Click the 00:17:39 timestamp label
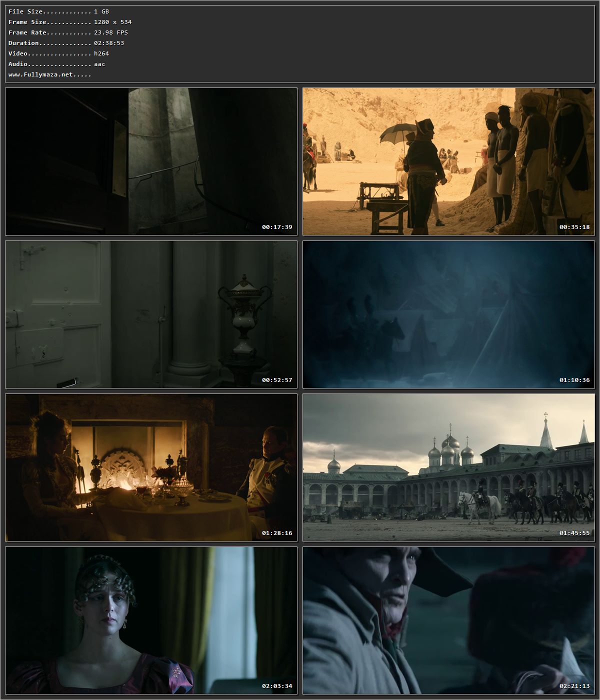The width and height of the screenshot is (600, 700). 277,227
